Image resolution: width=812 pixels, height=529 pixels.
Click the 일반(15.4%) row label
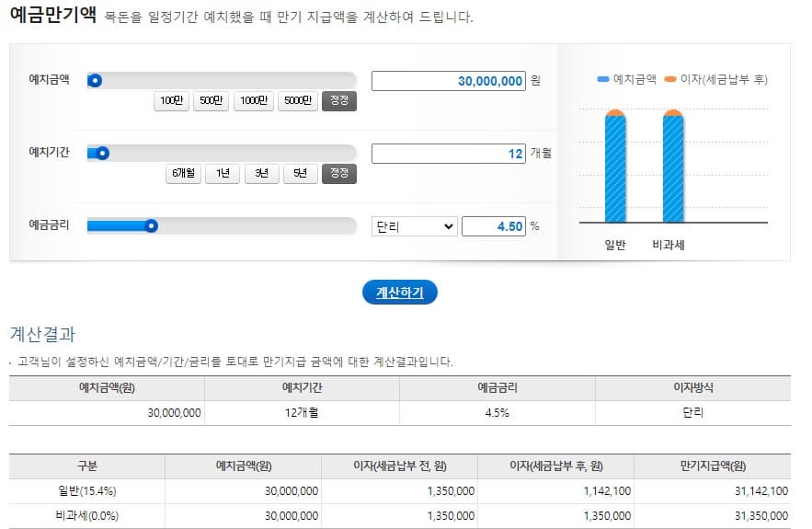tap(87, 490)
